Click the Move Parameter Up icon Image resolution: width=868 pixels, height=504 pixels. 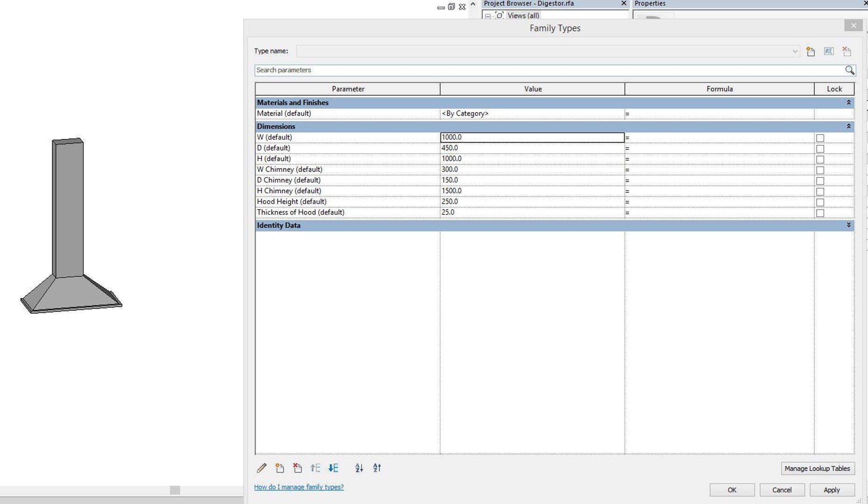click(315, 468)
